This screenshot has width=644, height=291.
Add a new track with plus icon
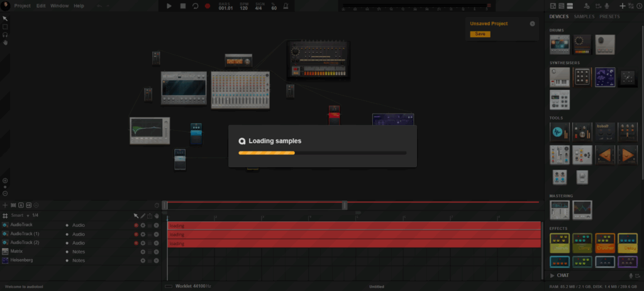coord(5,206)
